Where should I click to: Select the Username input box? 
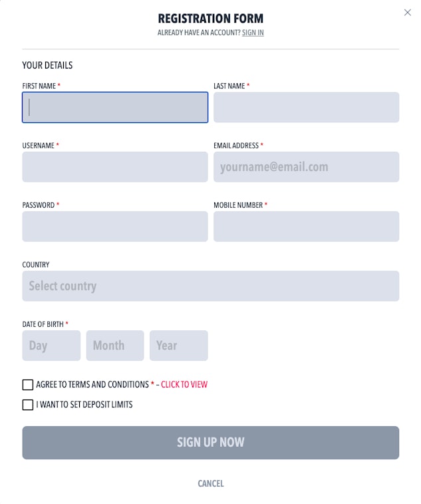115,167
